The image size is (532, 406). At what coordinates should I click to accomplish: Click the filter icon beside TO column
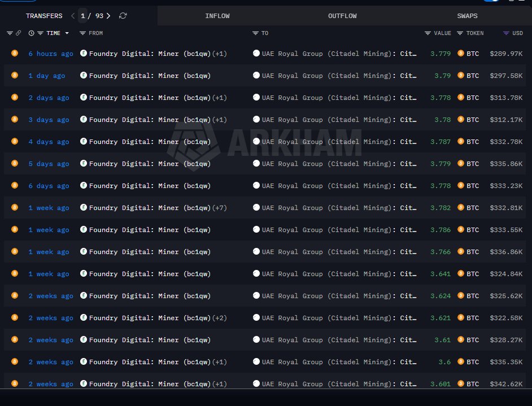pyautogui.click(x=255, y=33)
